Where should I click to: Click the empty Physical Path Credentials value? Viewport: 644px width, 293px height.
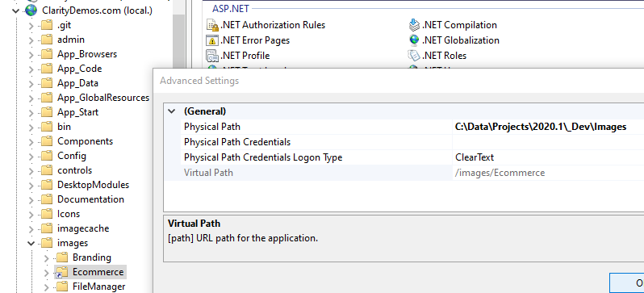548,142
